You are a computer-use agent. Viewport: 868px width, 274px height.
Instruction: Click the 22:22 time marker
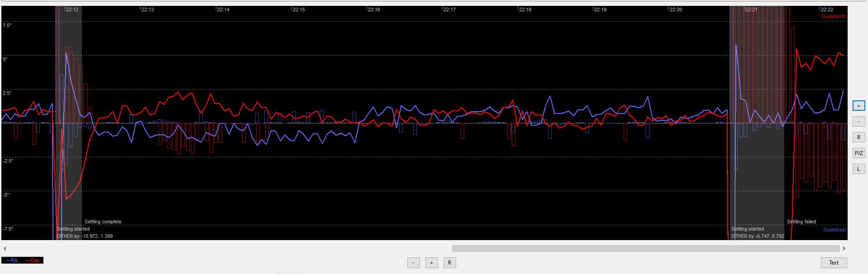[827, 9]
